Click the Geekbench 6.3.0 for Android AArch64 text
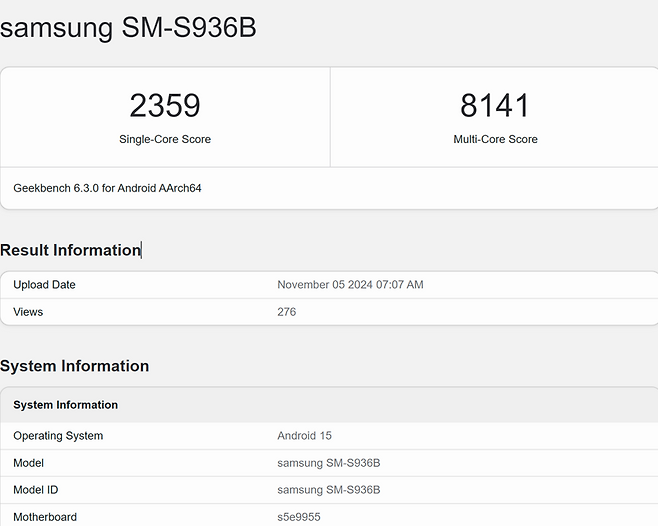This screenshot has height=526, width=658. tap(107, 188)
